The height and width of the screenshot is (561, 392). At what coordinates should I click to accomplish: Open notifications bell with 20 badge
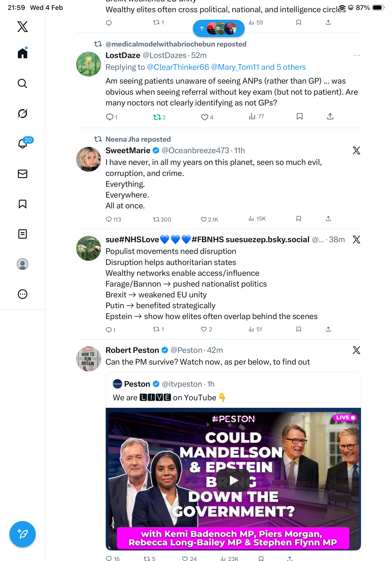point(23,144)
